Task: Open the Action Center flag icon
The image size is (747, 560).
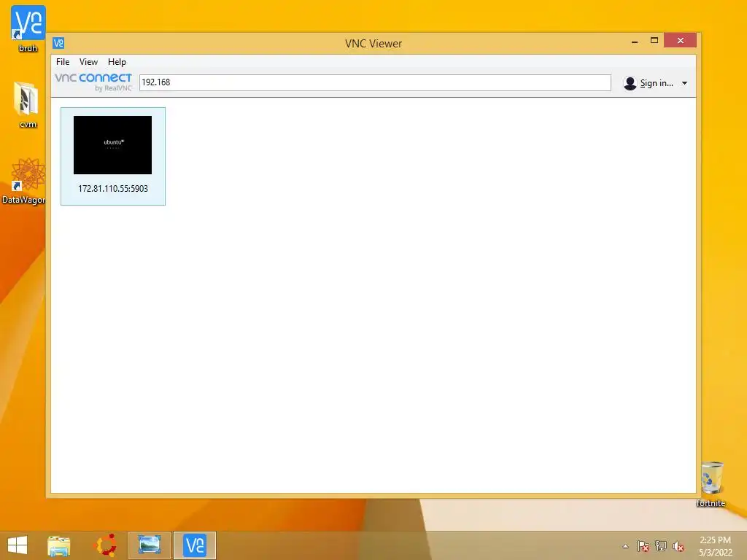Action: [643, 546]
